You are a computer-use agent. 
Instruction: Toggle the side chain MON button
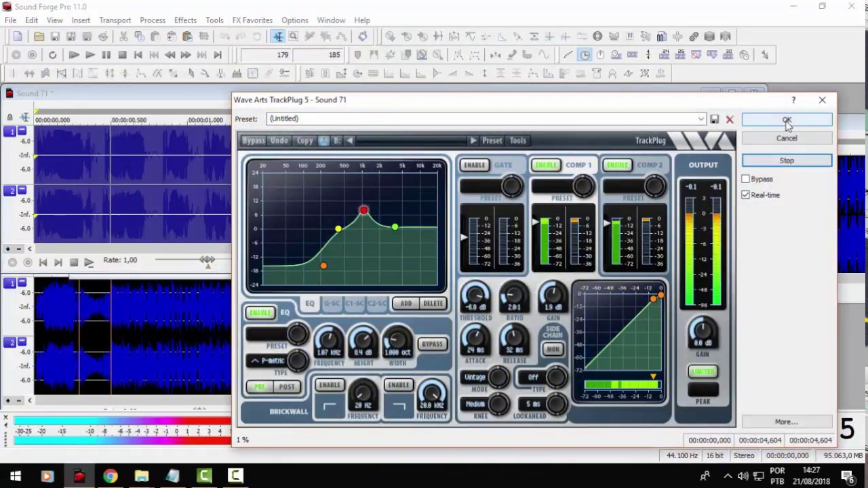pyautogui.click(x=553, y=349)
